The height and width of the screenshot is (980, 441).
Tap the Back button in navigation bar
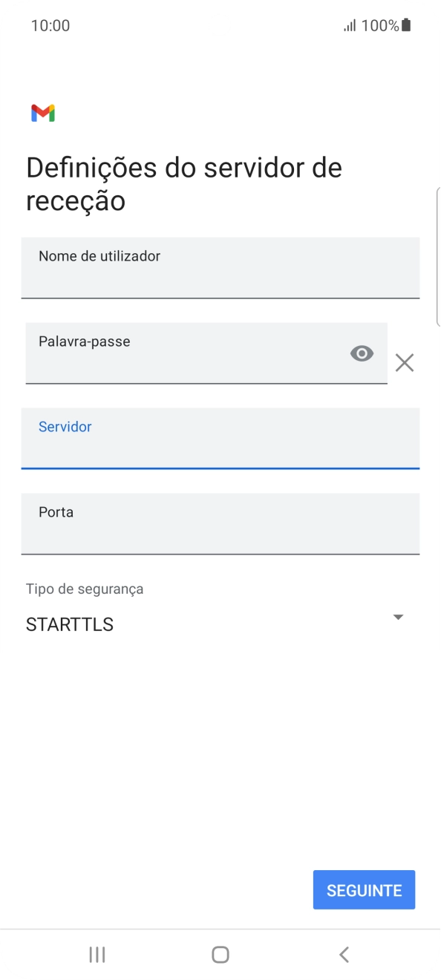(x=343, y=955)
